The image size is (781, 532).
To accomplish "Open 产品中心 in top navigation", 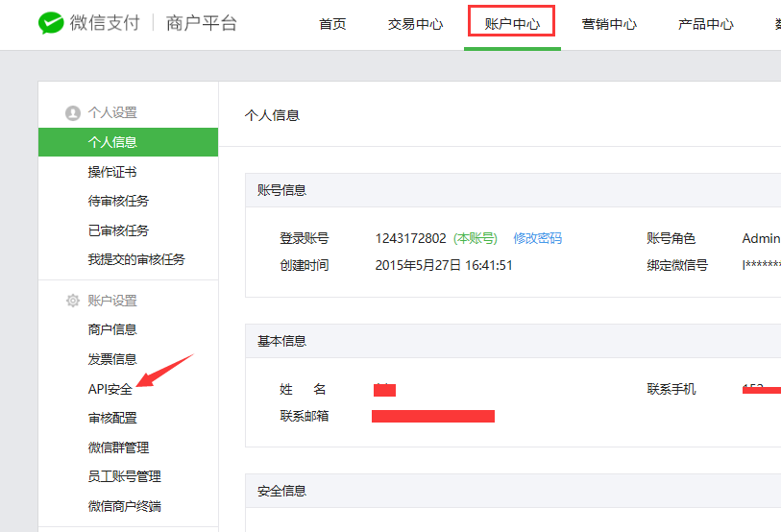I will 705,24.
